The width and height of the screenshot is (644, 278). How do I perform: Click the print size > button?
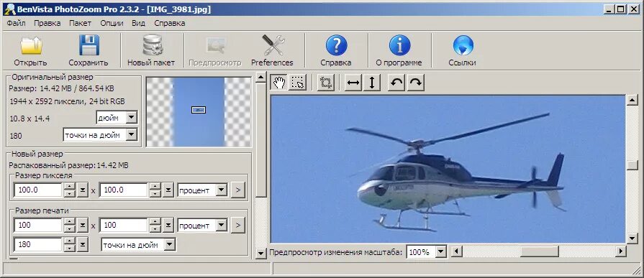coord(237,225)
